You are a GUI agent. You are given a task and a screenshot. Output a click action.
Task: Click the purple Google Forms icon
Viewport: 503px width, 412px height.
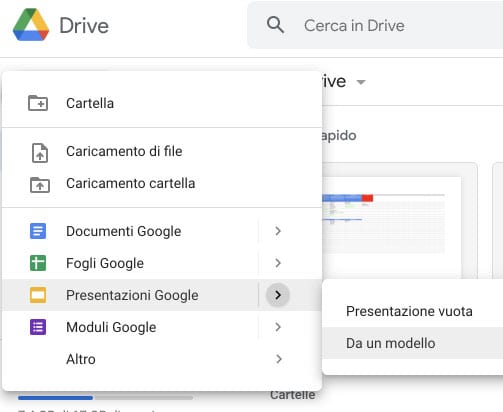coord(38,327)
